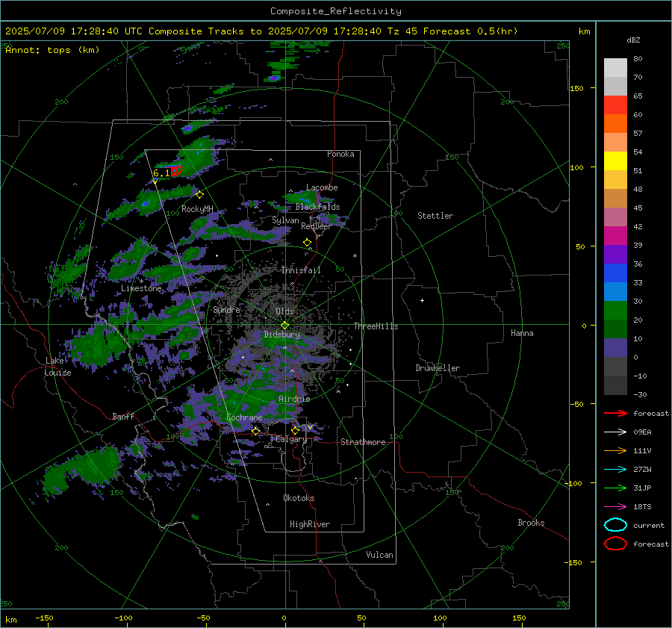Click the 80 value in dBZ scale

coord(638,59)
